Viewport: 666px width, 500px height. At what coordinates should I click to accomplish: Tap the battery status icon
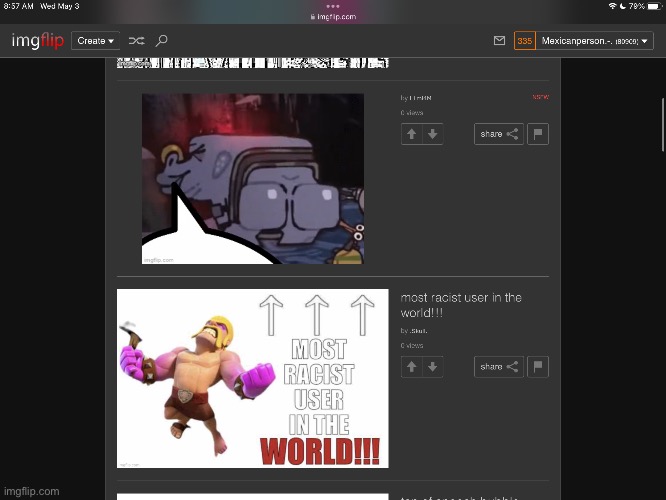tap(655, 6)
